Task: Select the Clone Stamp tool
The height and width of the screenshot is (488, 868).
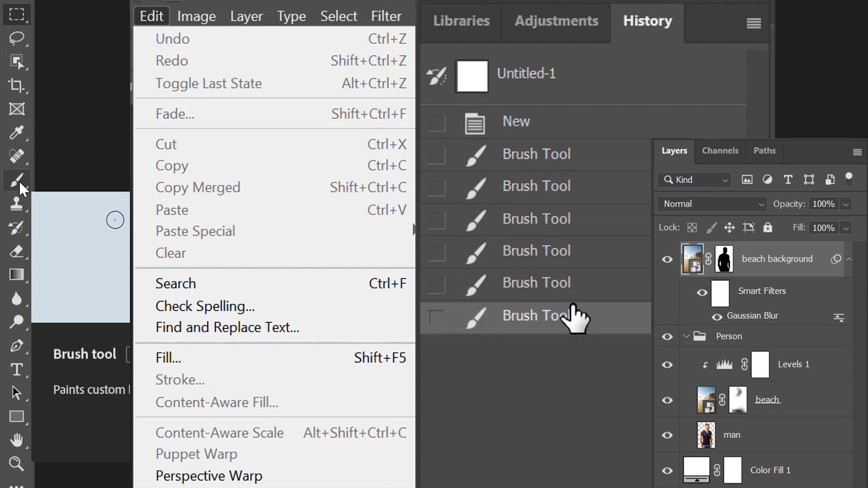Action: [17, 204]
